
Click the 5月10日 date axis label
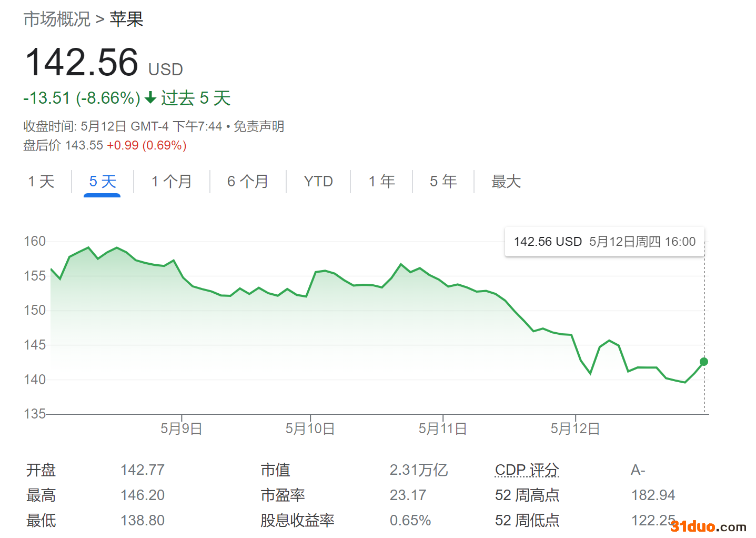[310, 429]
